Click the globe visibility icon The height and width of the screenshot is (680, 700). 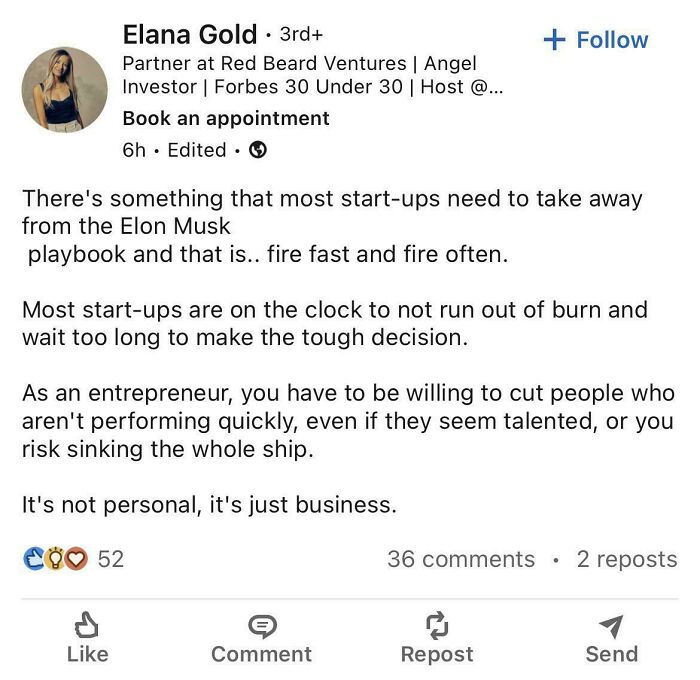[x=258, y=150]
